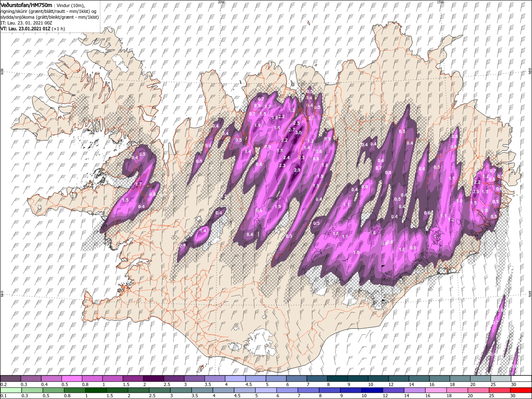Click the 'VT: Lau. 23.01.2021 01Z' valid time
This screenshot has height=399, width=532.
pos(25,29)
